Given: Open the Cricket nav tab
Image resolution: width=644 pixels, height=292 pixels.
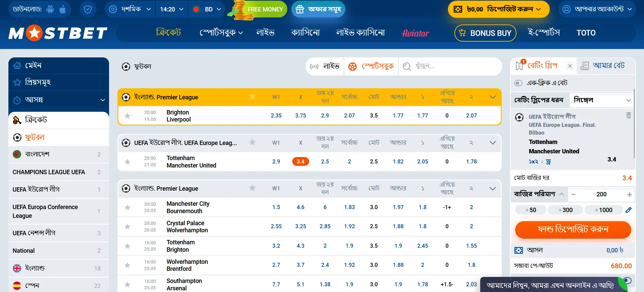Looking at the screenshot, I should tap(168, 33).
